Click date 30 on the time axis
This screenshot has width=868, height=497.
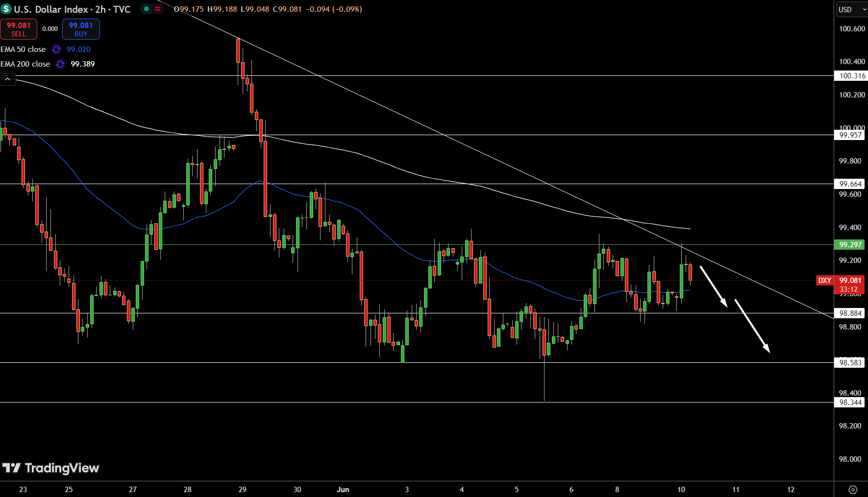(298, 490)
